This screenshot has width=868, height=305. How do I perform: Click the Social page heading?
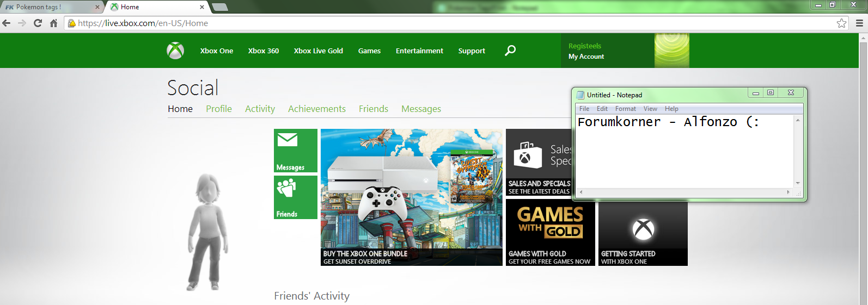(193, 88)
